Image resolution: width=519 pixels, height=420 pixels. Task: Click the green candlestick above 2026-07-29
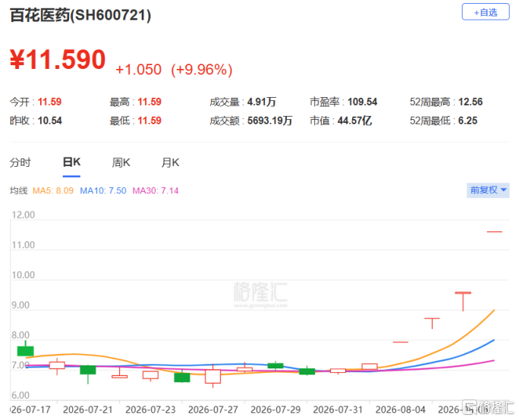pos(275,365)
